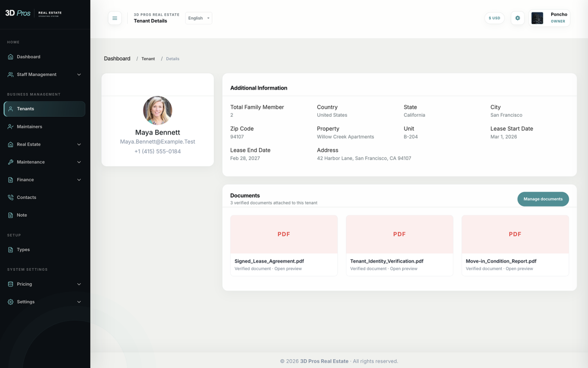Open Tenant_Identity_Verification.pdf preview thumbnail

(x=399, y=234)
